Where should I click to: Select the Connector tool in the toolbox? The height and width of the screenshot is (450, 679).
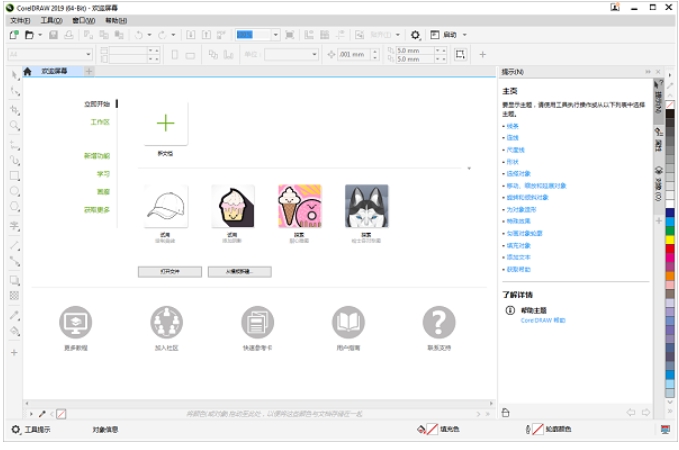pyautogui.click(x=15, y=261)
